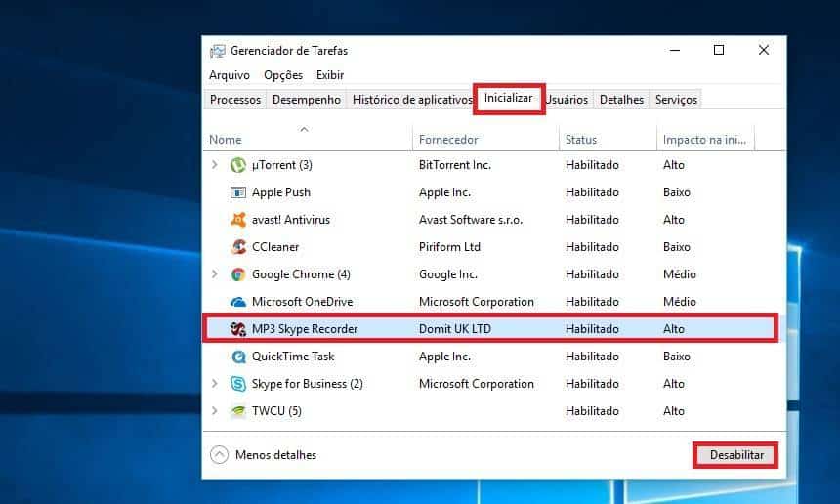Click the Menos detalhes circle arrow icon
840x504 pixels.
[x=219, y=455]
